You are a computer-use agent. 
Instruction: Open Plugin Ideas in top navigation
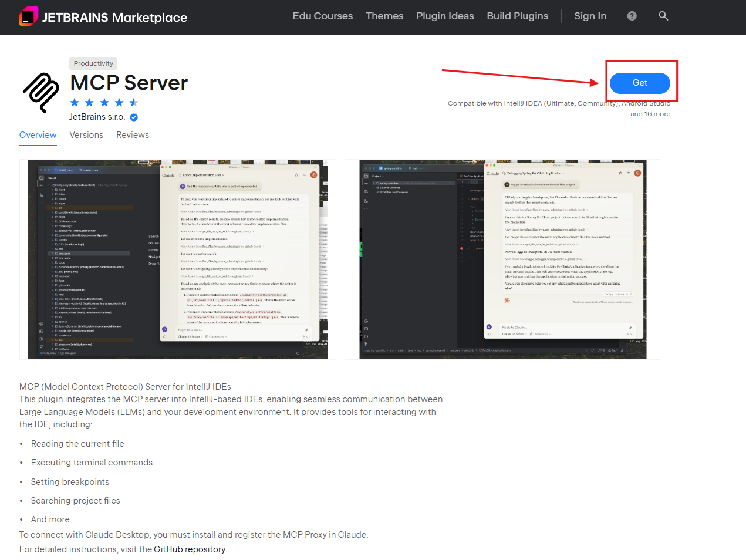pyautogui.click(x=445, y=16)
